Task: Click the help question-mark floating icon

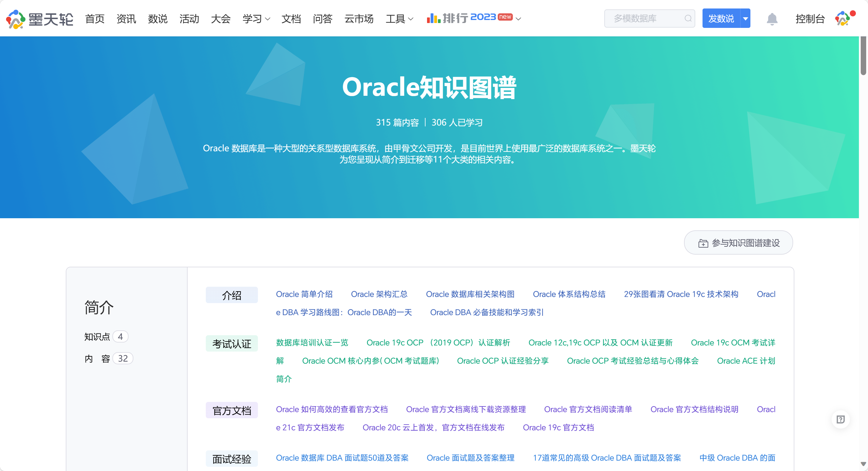Action: coord(840,419)
